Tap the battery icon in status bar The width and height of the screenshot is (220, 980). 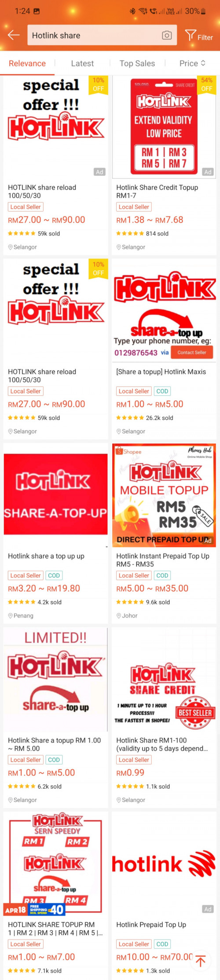[203, 11]
